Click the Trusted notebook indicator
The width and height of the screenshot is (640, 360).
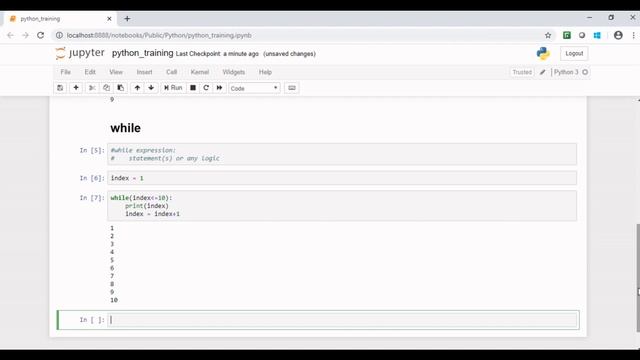(x=522, y=72)
